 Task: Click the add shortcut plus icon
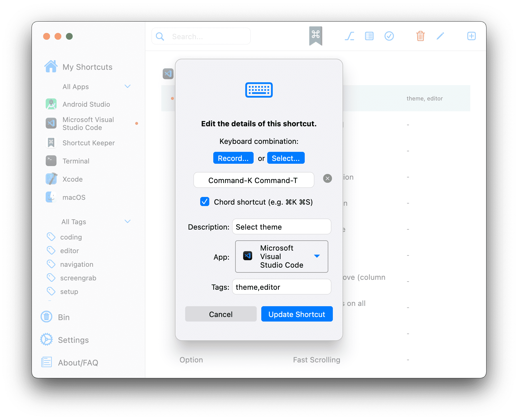471,36
